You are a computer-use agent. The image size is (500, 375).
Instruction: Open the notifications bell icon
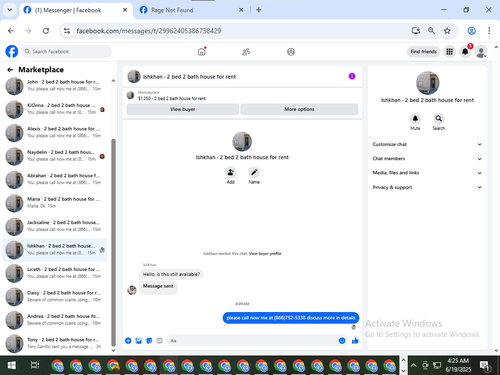pos(465,52)
